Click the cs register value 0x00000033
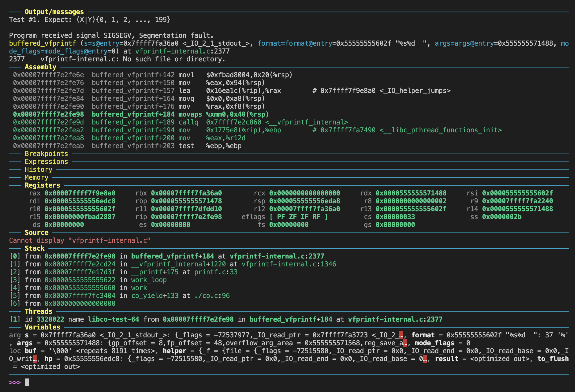The height and width of the screenshot is (392, 575). click(395, 217)
